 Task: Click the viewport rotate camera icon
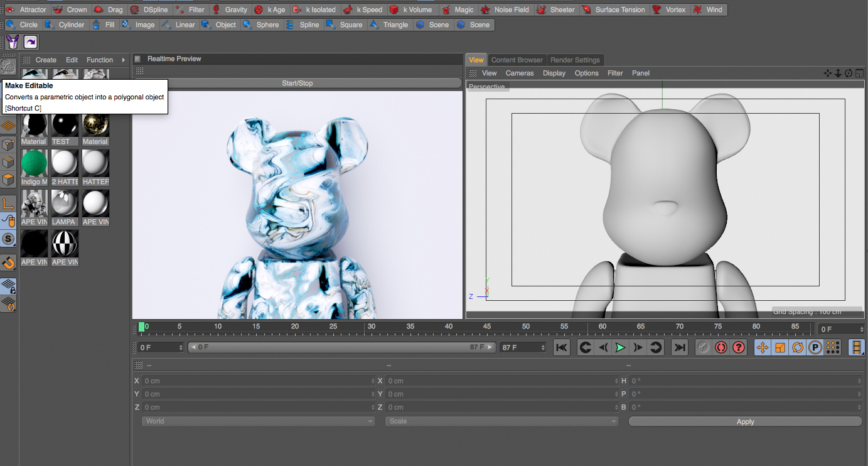849,73
